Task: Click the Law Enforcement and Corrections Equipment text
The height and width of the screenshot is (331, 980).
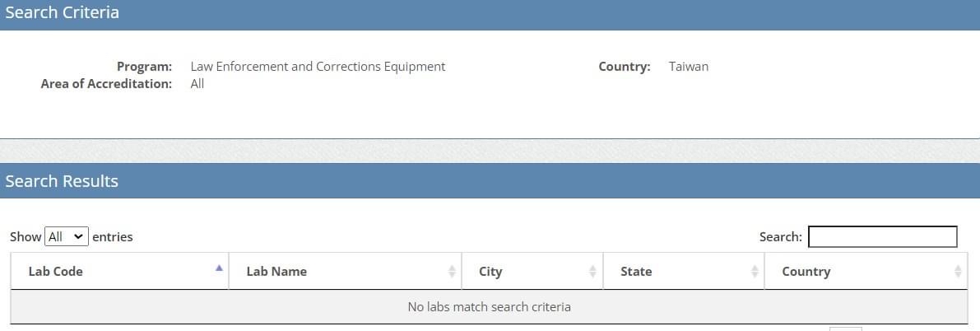Action: 318,67
